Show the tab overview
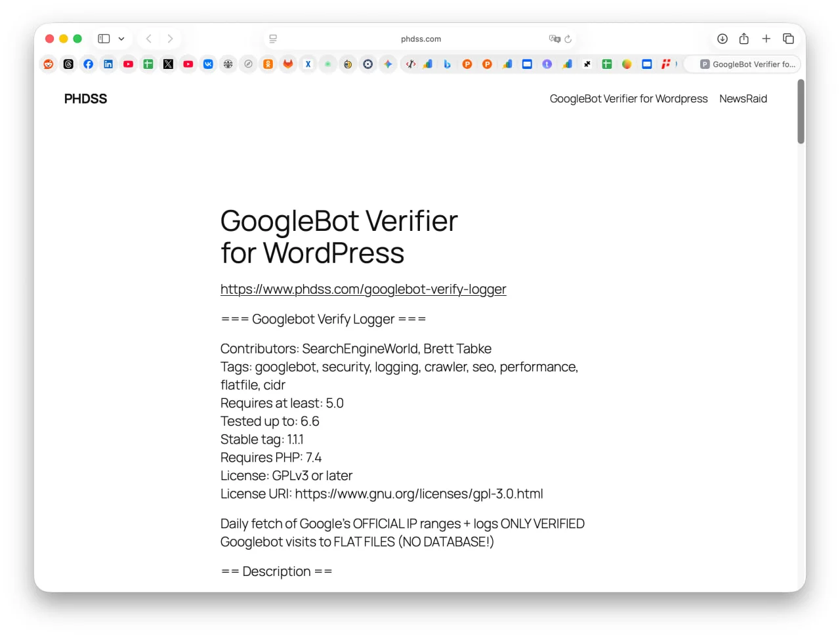This screenshot has height=637, width=840. click(x=788, y=39)
